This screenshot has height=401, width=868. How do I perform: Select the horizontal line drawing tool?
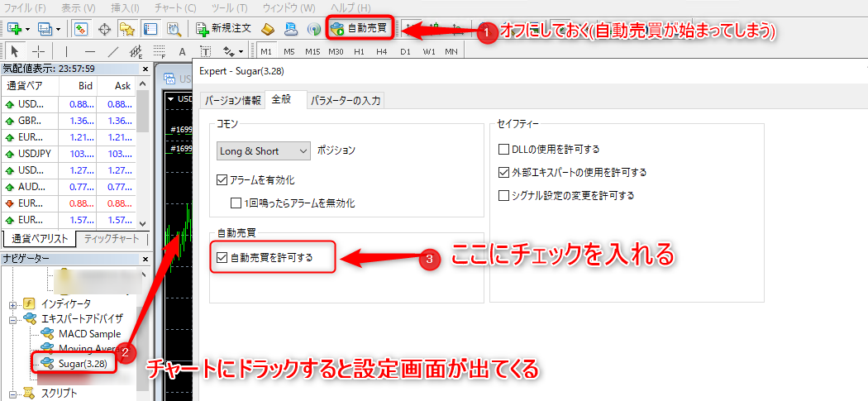pyautogui.click(x=89, y=52)
